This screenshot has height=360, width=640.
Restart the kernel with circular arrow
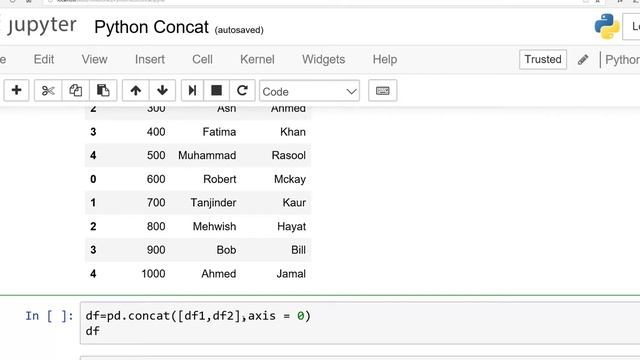242,90
